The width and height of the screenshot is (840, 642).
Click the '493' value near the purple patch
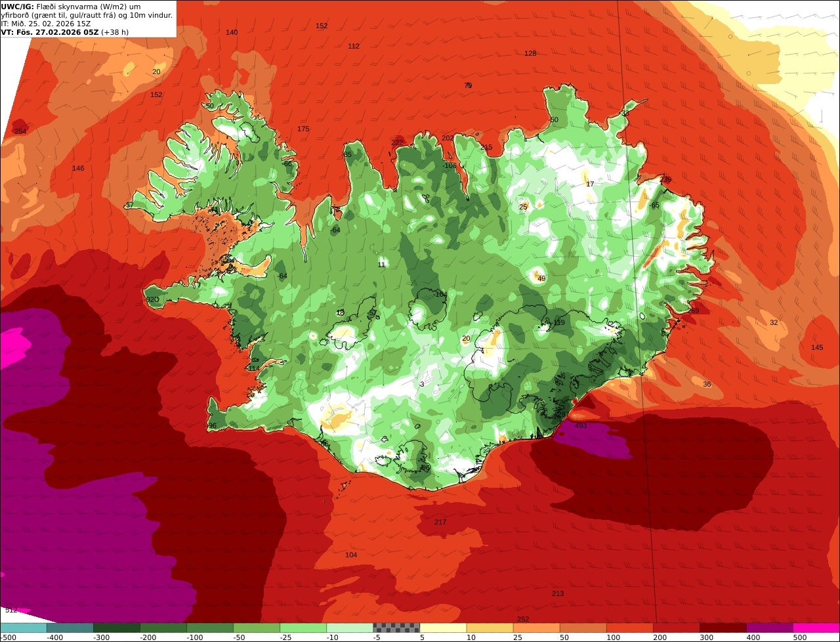581,426
